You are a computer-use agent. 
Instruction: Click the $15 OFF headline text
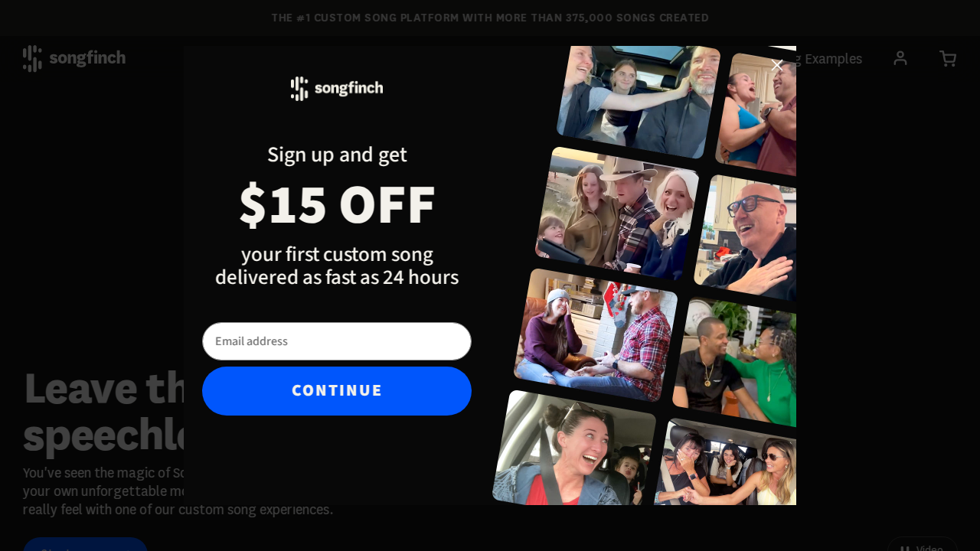coord(337,205)
